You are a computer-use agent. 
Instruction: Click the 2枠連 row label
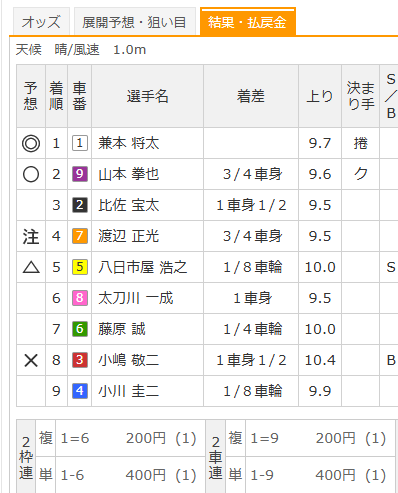click(x=26, y=457)
